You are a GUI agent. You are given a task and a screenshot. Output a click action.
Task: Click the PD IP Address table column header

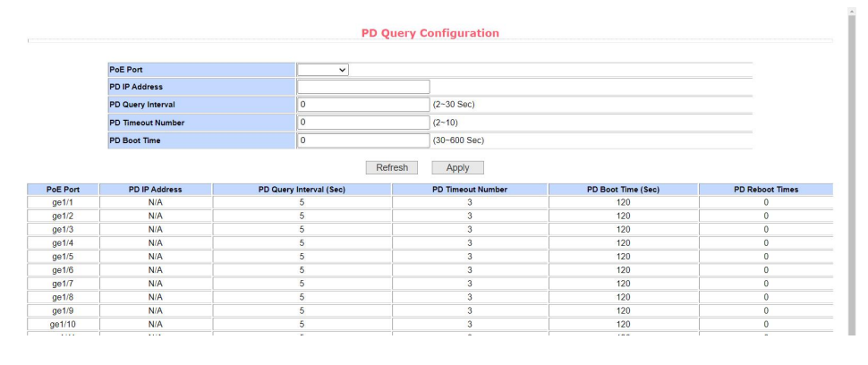tap(156, 189)
